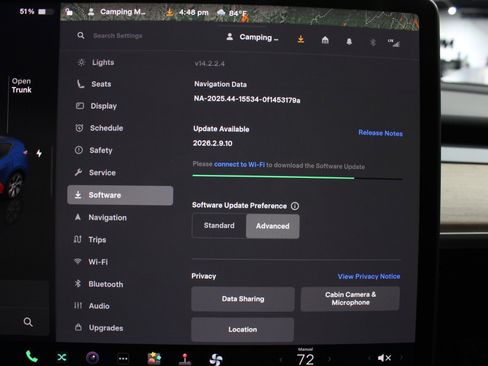The image size is (488, 366).
Task: Tap the navigation data version NA-2025.44-15534-0f1453179a
Action: [247, 99]
